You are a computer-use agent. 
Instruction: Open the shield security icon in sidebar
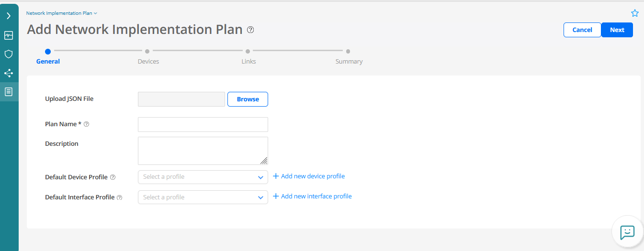point(9,54)
